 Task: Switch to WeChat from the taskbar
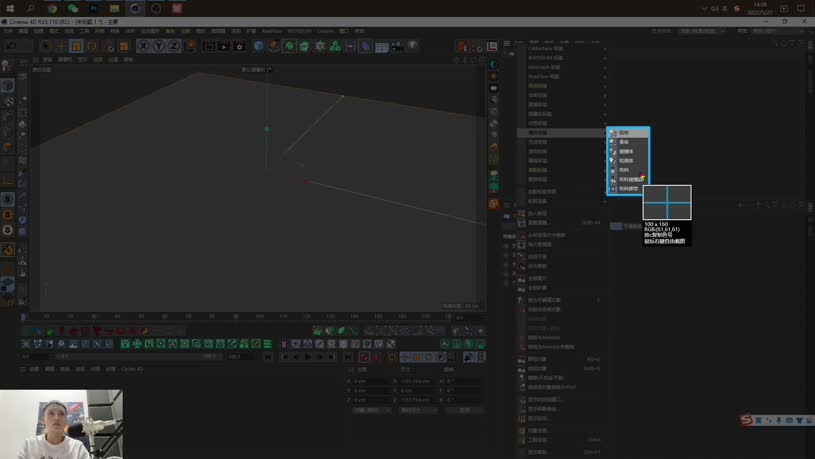pos(73,8)
